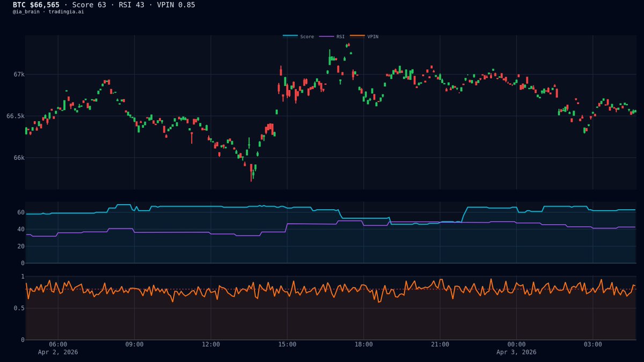Click the cyan Score legend line swatch
Viewport: 644px width, 362px height.
click(290, 36)
